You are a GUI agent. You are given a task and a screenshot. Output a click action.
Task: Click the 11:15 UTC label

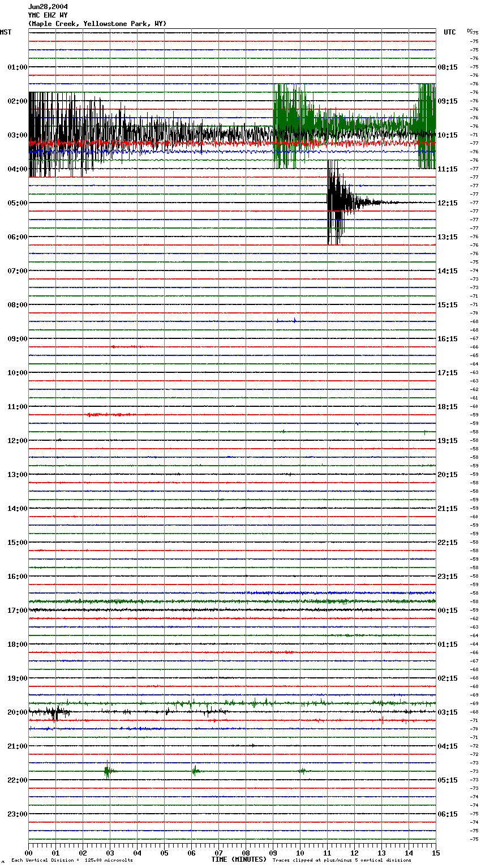pos(448,169)
